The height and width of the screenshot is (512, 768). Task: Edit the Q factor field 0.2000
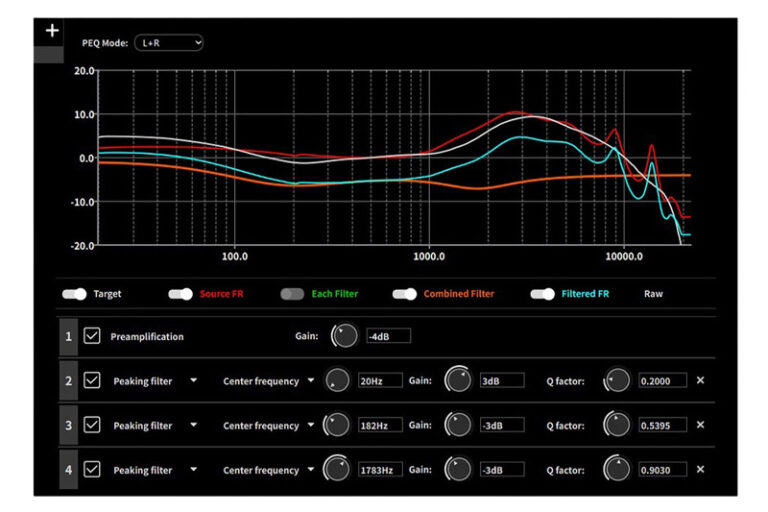tap(662, 381)
